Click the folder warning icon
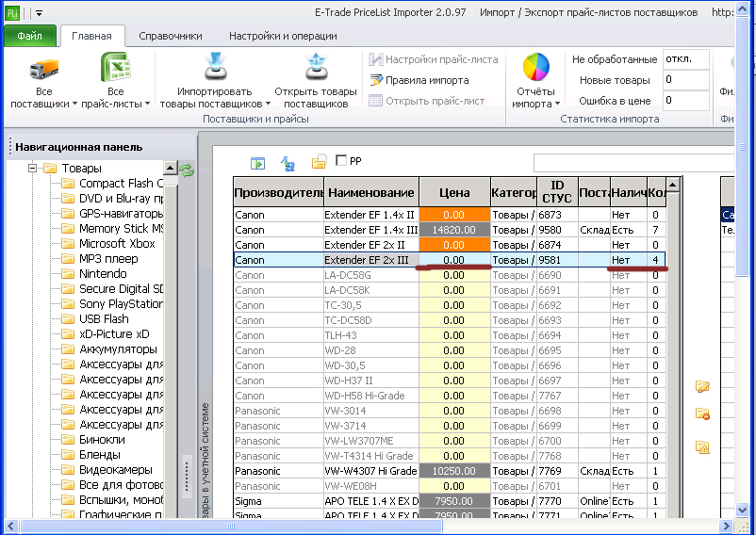The width and height of the screenshot is (756, 535). pos(702,447)
